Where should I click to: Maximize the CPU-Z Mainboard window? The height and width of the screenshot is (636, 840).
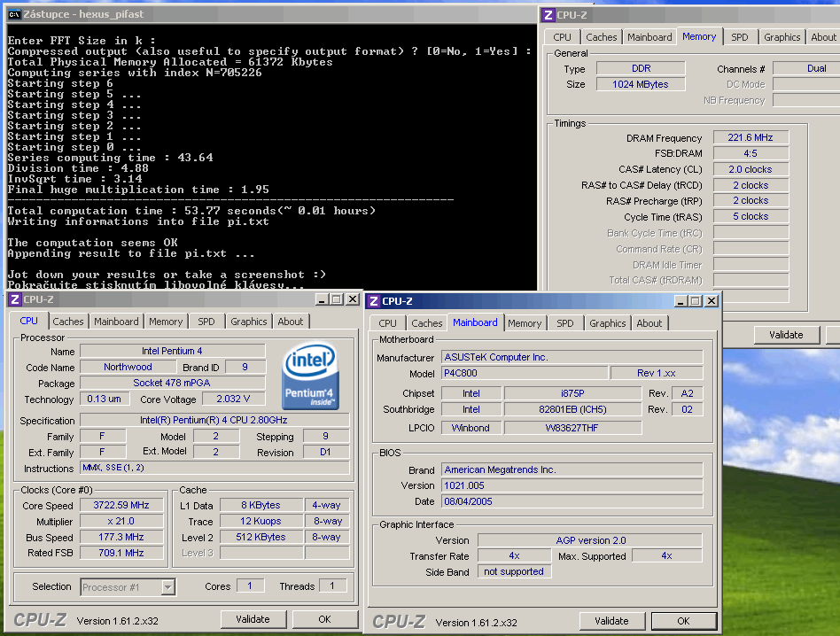click(696, 301)
